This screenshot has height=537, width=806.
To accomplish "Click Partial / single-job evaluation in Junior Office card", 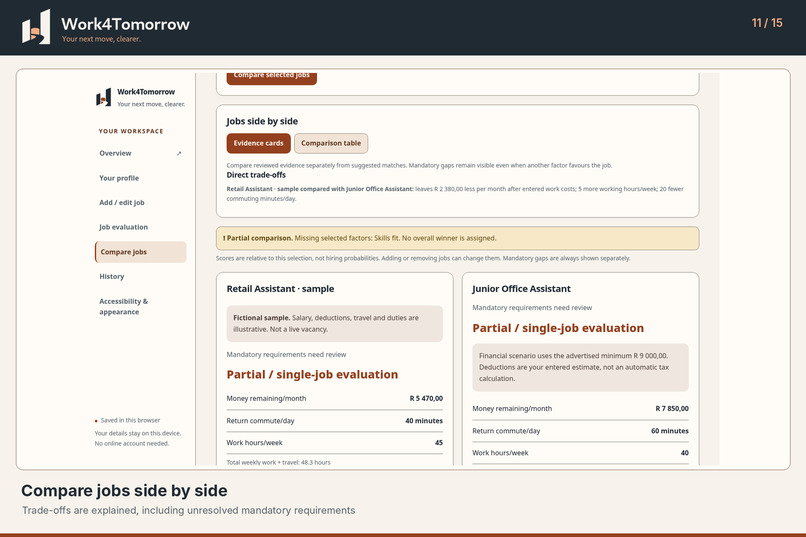I will tap(558, 328).
